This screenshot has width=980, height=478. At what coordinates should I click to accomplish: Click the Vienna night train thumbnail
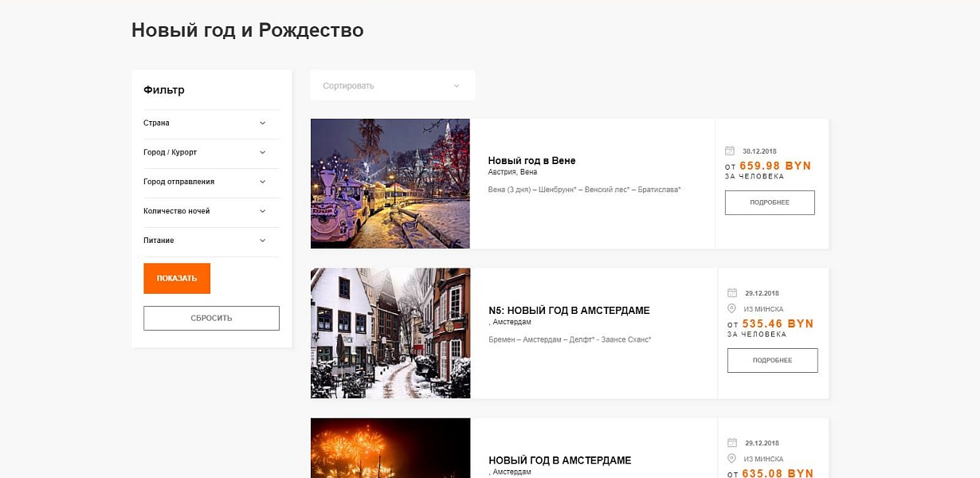pos(390,184)
